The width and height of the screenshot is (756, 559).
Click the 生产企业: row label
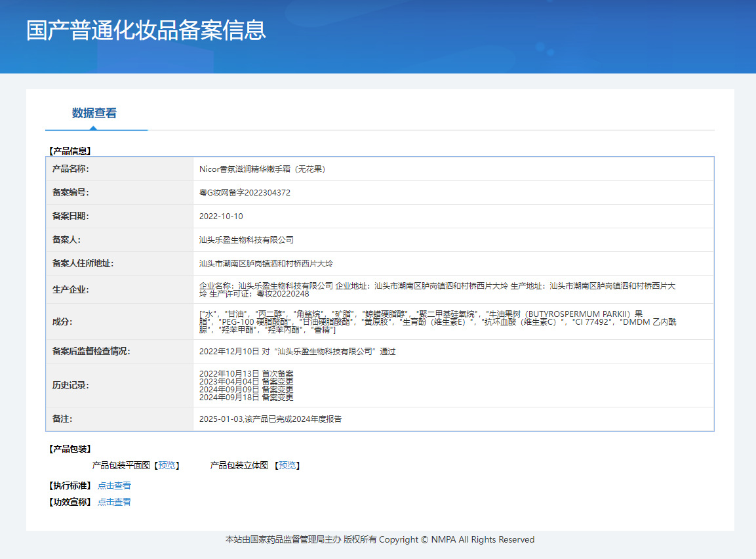70,290
